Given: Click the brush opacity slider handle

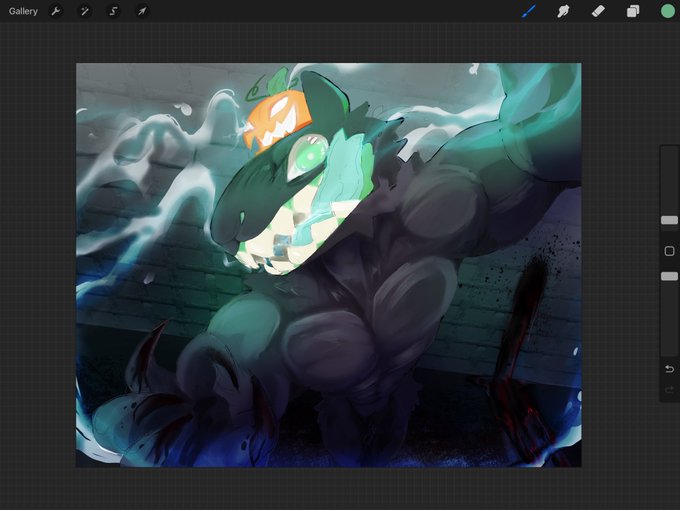Looking at the screenshot, I should click(x=669, y=276).
